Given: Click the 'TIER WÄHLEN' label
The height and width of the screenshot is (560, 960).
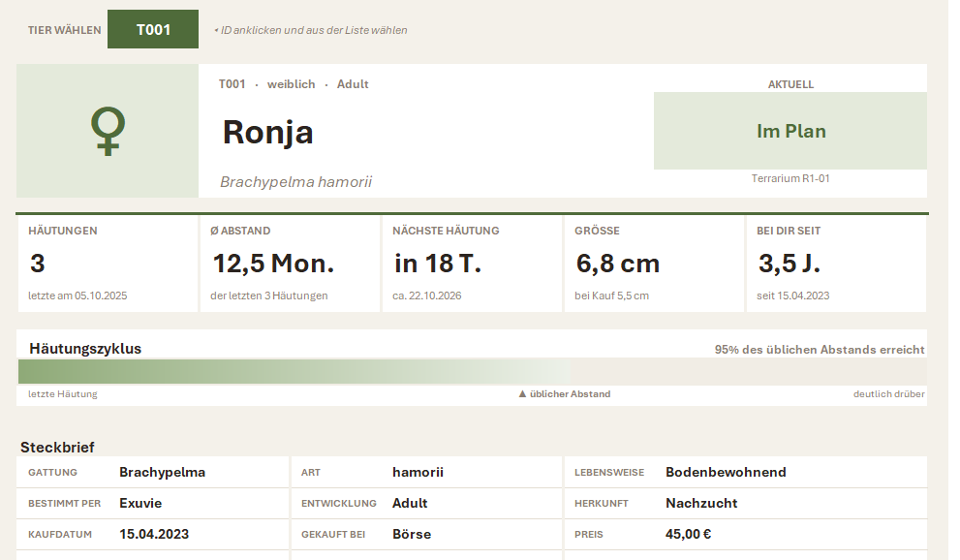Looking at the screenshot, I should click(64, 30).
